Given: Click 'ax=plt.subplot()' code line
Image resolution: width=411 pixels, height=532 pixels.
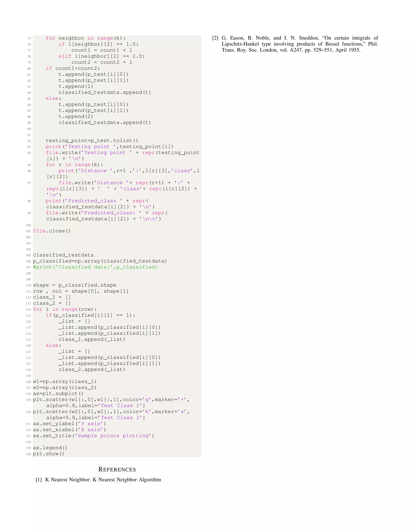Looking at the screenshot, I should [58, 393].
